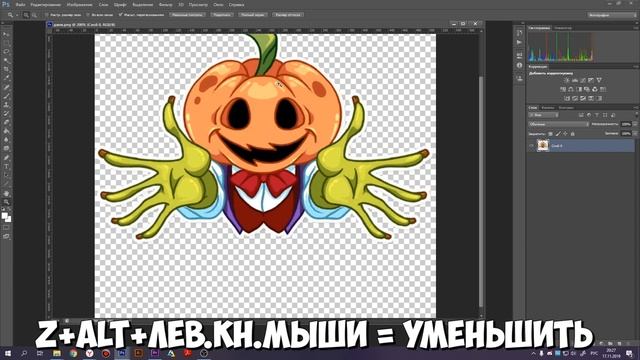This screenshot has height=360, width=640.
Task: Open the fill slider arrow
Action: 635,134
